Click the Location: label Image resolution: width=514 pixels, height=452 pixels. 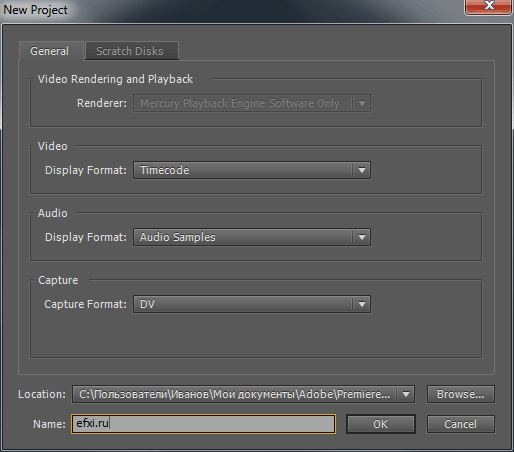pyautogui.click(x=42, y=394)
